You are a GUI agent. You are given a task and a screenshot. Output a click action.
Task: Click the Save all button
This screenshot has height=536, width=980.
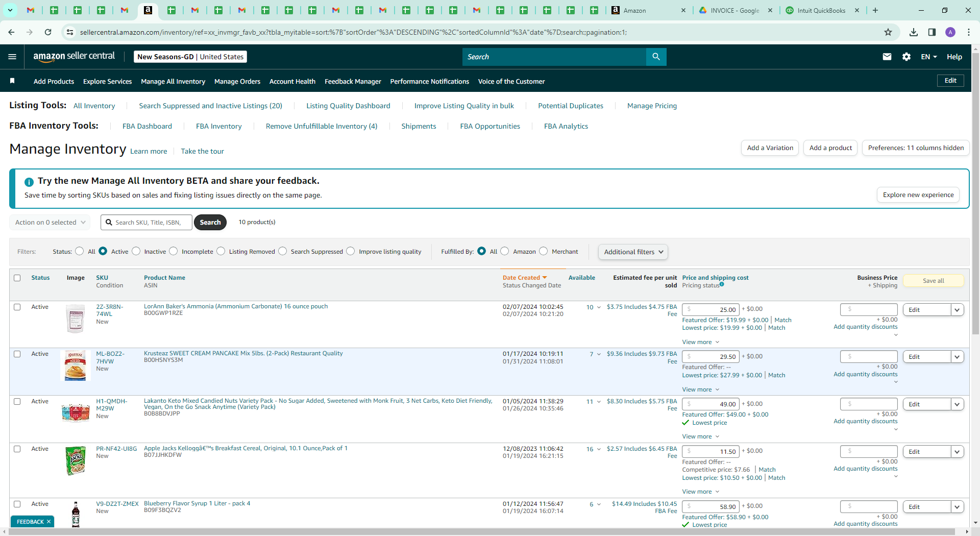point(934,281)
